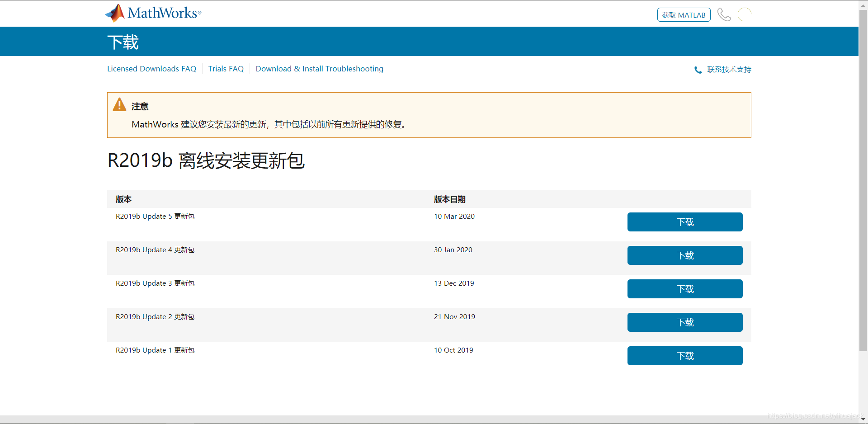Screen dimensions: 868x424
Task: Click the 联系技术支持 support link
Action: click(728, 70)
